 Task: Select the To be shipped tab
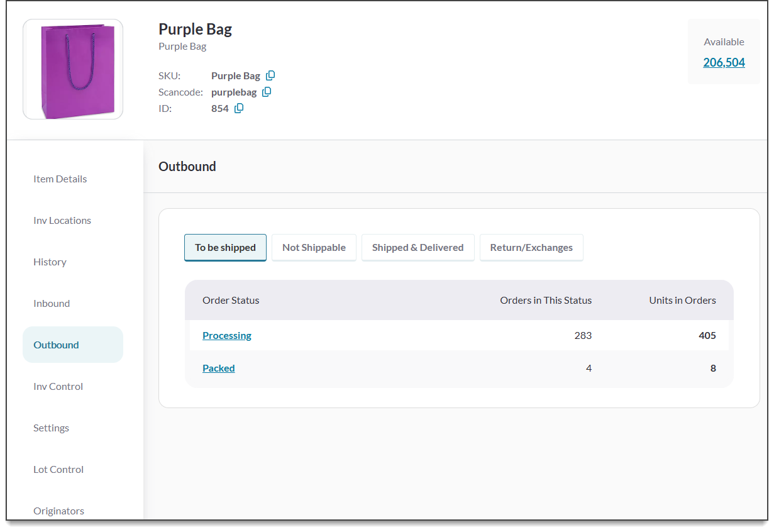[225, 247]
